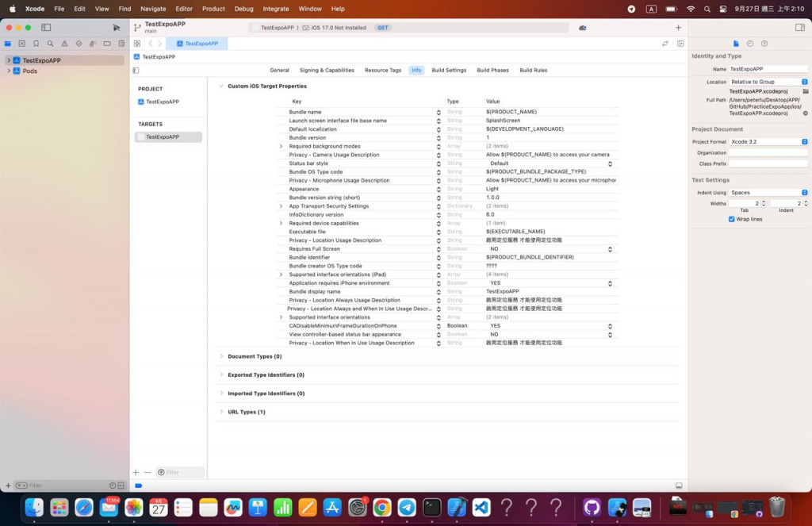Click the editor review changes arrows icon
The width and height of the screenshot is (812, 526).
pyautogui.click(x=665, y=44)
